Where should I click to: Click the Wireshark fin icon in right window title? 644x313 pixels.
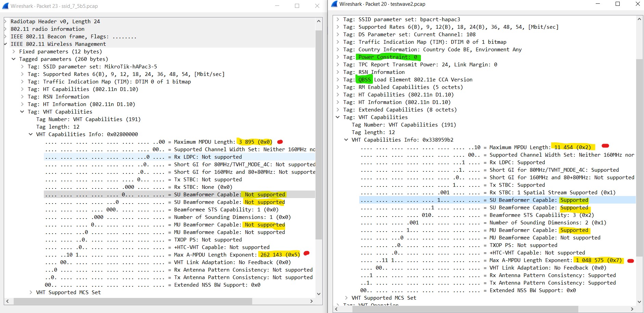pos(334,4)
